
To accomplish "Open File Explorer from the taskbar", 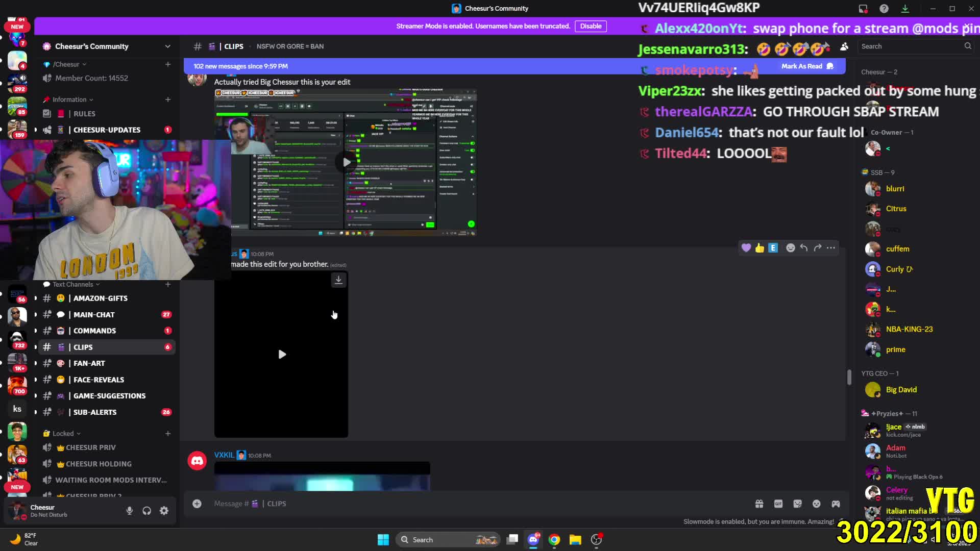I will tap(575, 540).
